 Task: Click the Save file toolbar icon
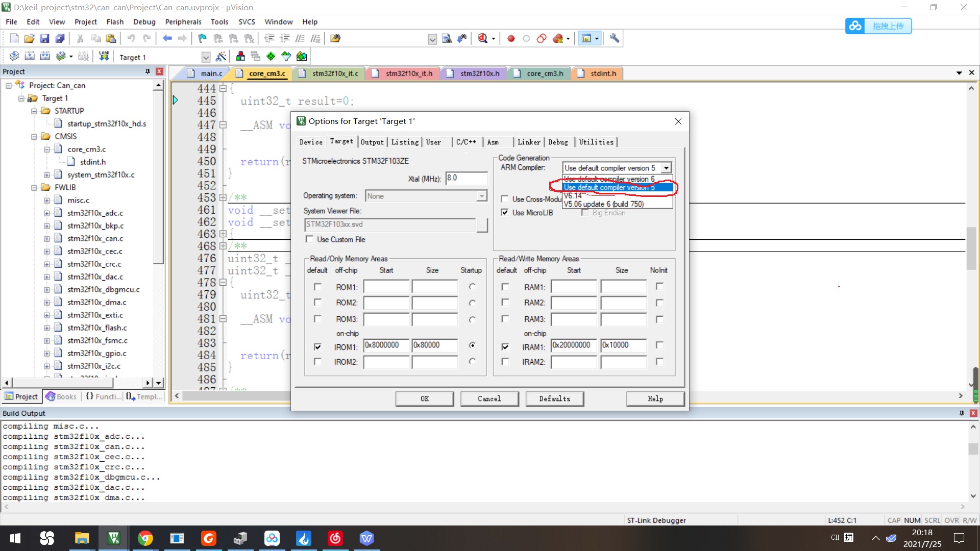44,38
